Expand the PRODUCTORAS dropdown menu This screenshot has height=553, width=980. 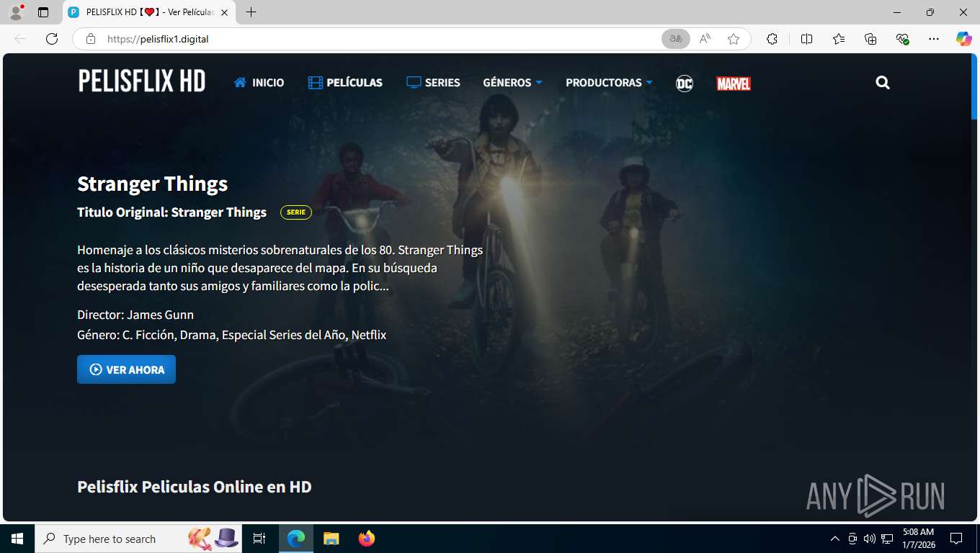(609, 83)
